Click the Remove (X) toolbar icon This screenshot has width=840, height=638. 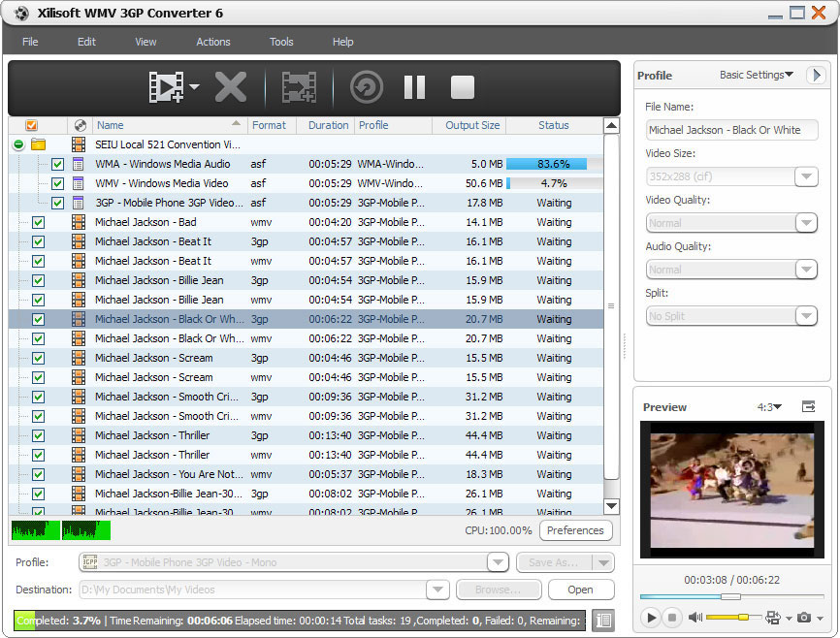[230, 87]
